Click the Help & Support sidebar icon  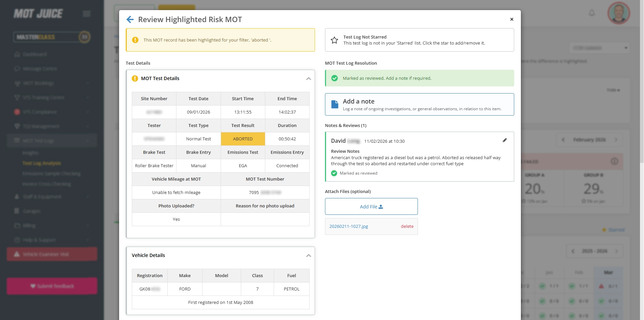17,240
